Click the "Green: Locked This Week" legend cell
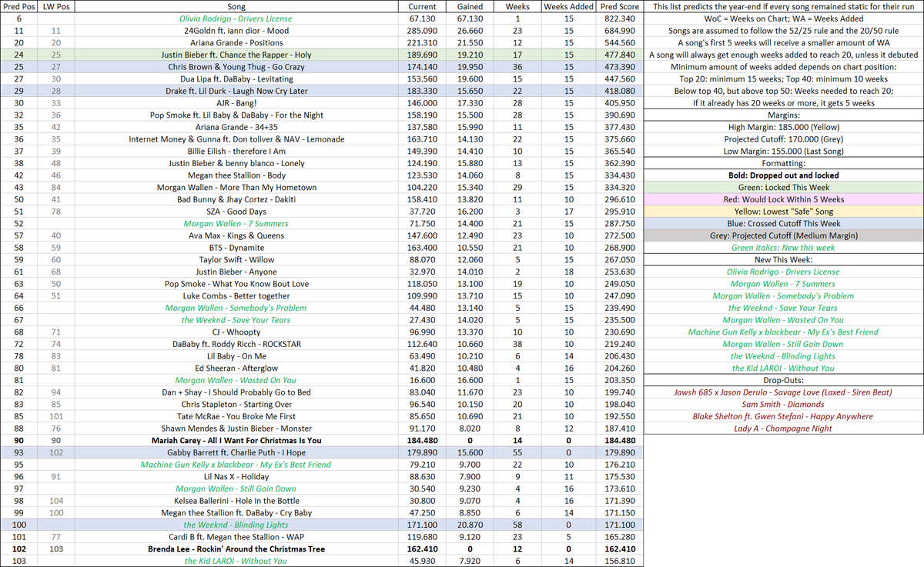Viewport: 924px width, 567px height. click(784, 187)
